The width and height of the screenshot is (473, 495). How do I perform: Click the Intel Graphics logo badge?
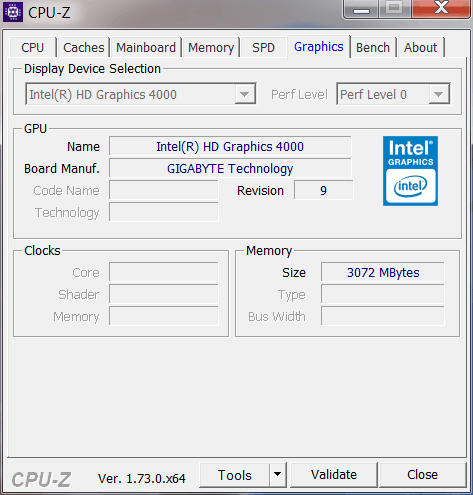410,171
